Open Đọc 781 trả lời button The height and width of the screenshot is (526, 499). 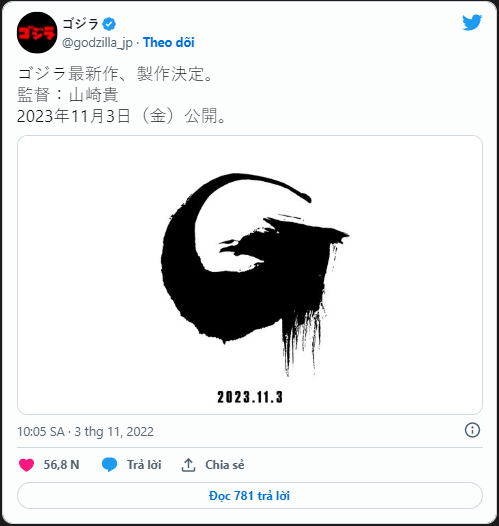[x=250, y=496]
